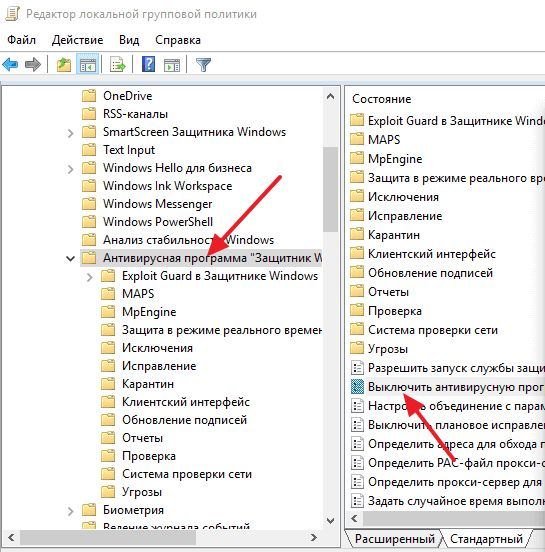Screen dimensions: 545x552
Task: Open Exploit Guard folder in right pane
Action: 447,121
